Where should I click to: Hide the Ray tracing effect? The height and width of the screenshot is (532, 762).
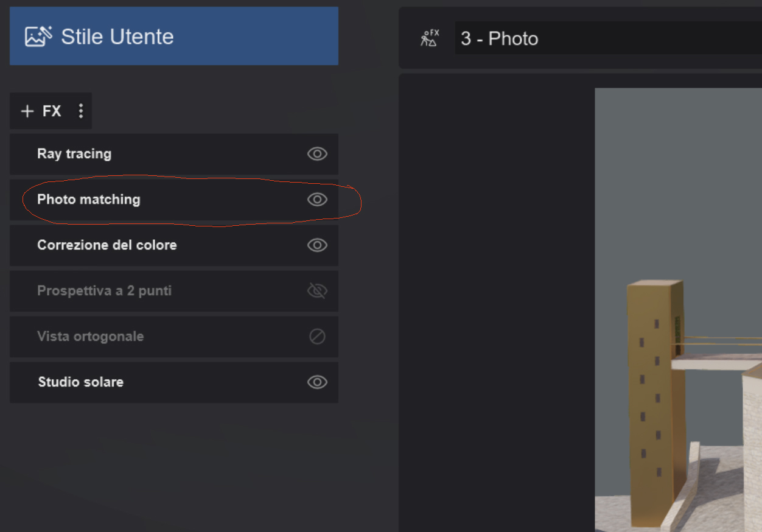pos(317,154)
